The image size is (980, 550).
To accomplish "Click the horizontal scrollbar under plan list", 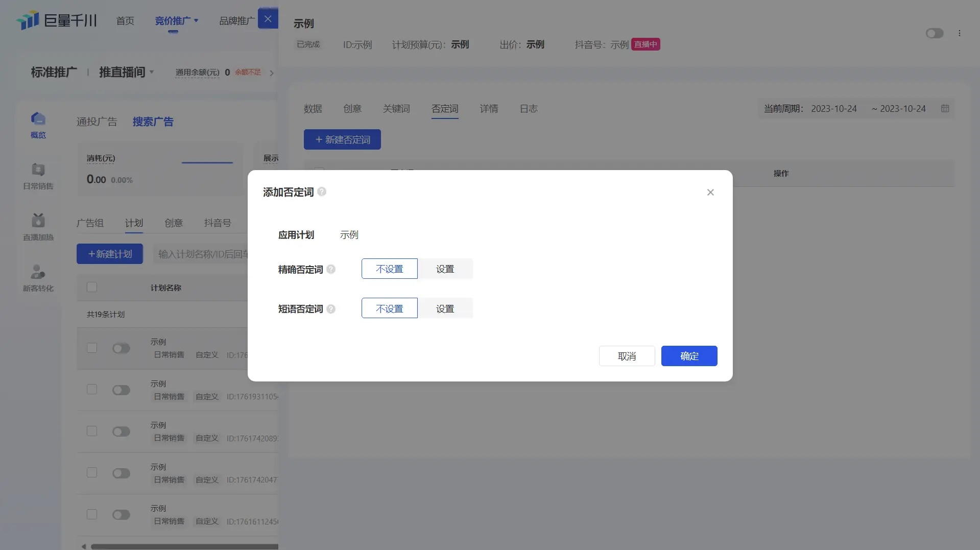I will point(184,546).
